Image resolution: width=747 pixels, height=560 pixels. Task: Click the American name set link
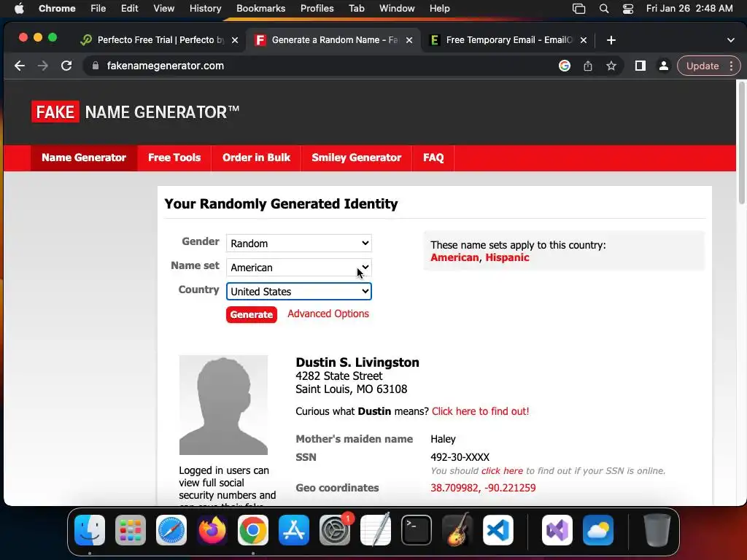coord(454,257)
